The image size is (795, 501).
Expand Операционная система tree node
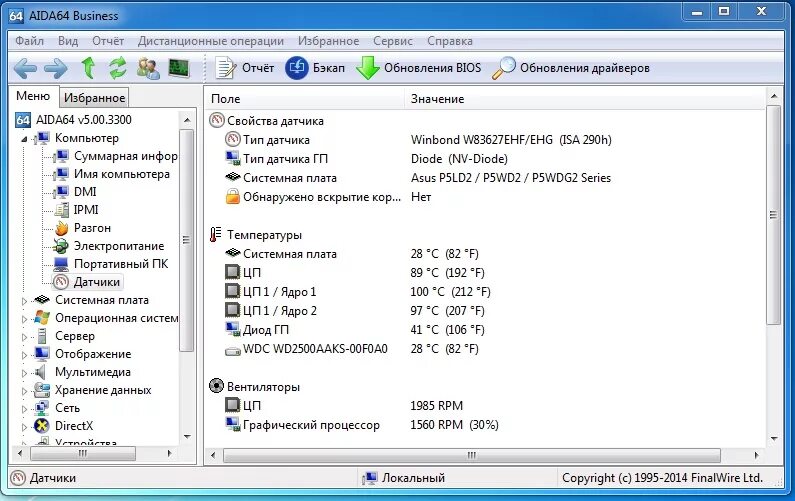pyautogui.click(x=24, y=319)
